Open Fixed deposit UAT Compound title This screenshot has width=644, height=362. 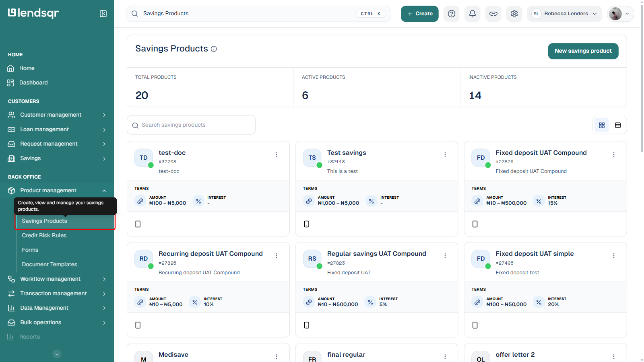541,153
